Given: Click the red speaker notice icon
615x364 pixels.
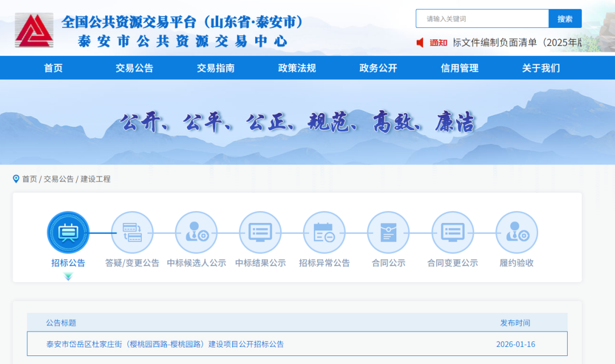Looking at the screenshot, I should coord(420,43).
